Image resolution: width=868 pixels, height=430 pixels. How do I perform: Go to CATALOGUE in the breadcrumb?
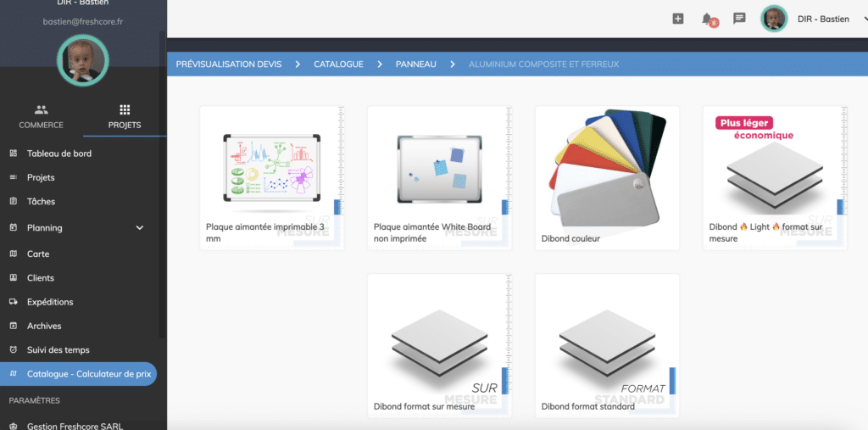[338, 64]
